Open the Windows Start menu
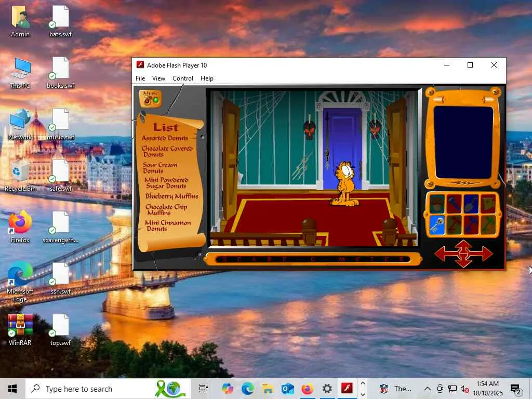This screenshot has height=399, width=532. [12, 389]
